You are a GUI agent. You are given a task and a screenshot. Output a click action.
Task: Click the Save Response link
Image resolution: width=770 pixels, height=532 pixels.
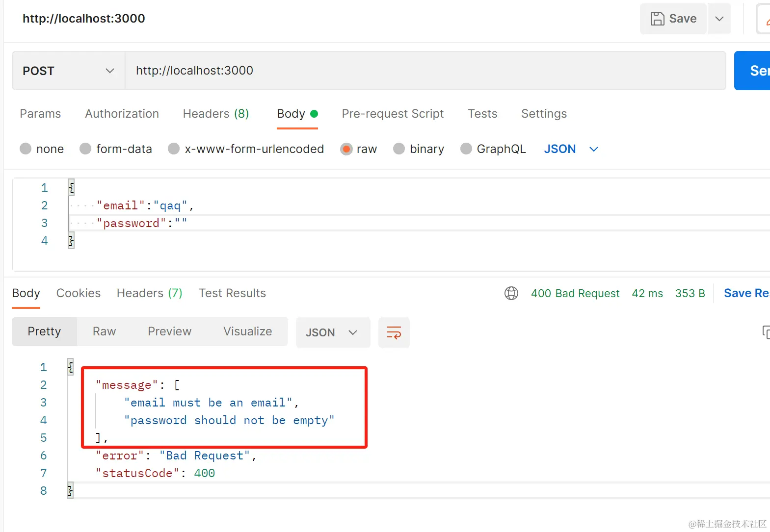[x=745, y=293]
